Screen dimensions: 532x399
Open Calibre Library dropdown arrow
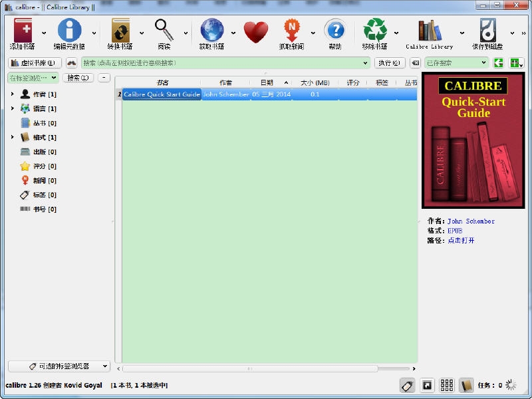point(462,33)
